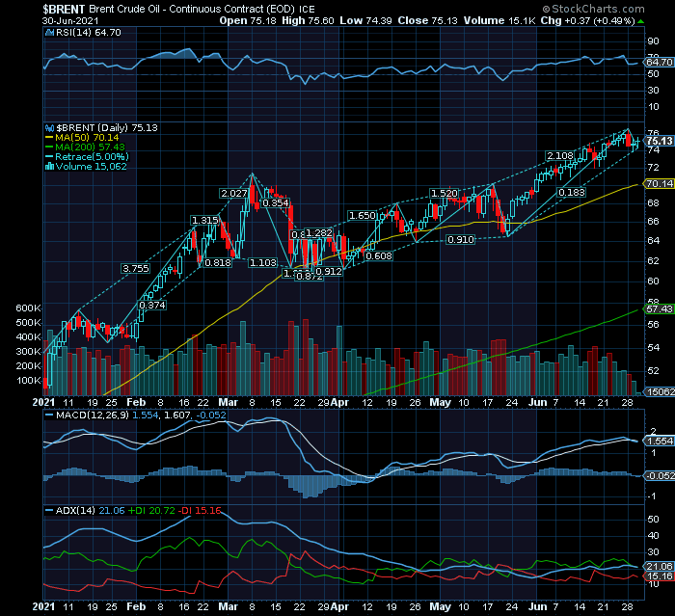Image resolution: width=675 pixels, height=616 pixels.
Task: Click the 1.520 retracement label
Action: pos(444,193)
